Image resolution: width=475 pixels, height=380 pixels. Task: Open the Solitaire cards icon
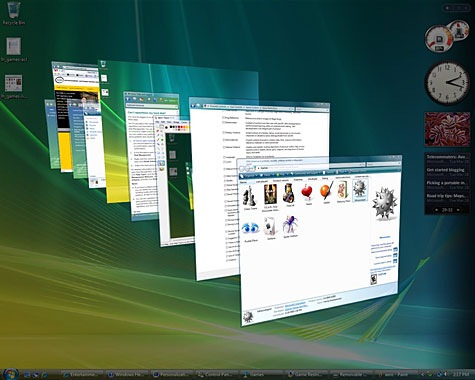[x=271, y=228]
